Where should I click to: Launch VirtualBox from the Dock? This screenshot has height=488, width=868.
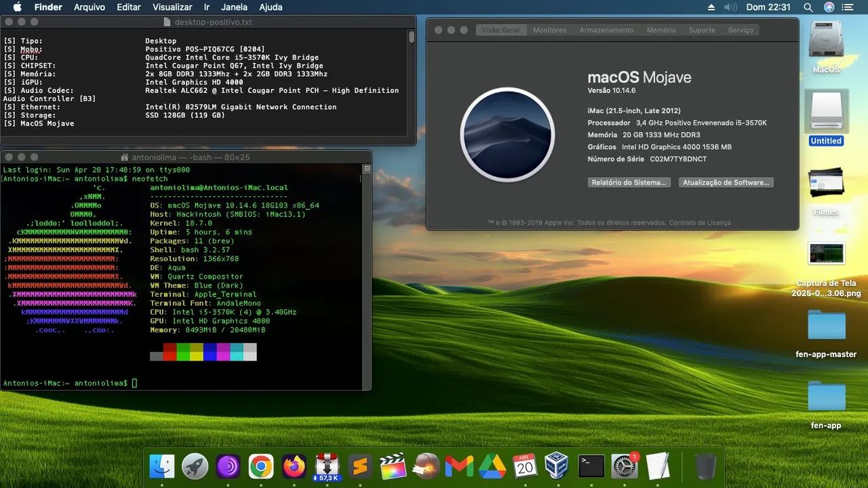point(557,466)
